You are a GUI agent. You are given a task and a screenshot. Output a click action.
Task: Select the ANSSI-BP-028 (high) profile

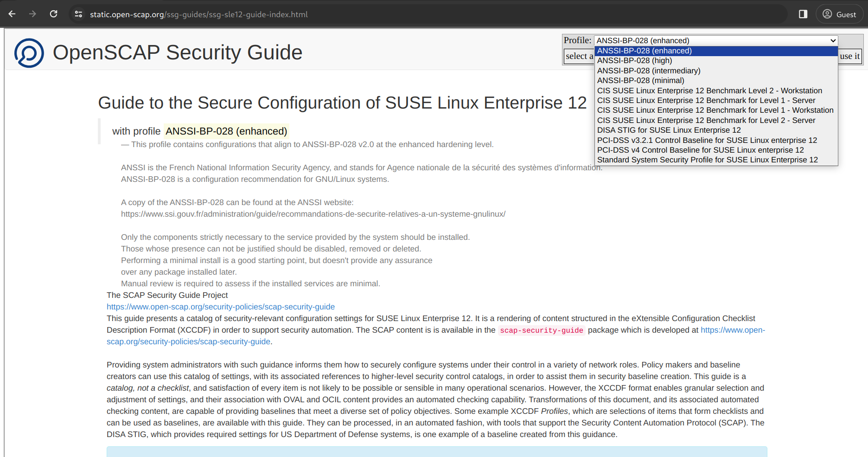634,61
